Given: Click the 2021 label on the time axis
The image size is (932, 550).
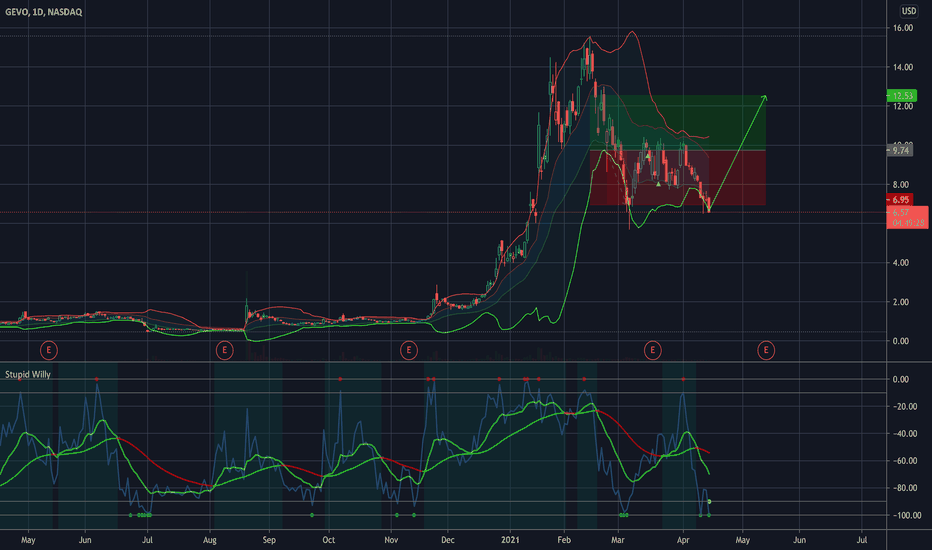Looking at the screenshot, I should click(x=510, y=540).
